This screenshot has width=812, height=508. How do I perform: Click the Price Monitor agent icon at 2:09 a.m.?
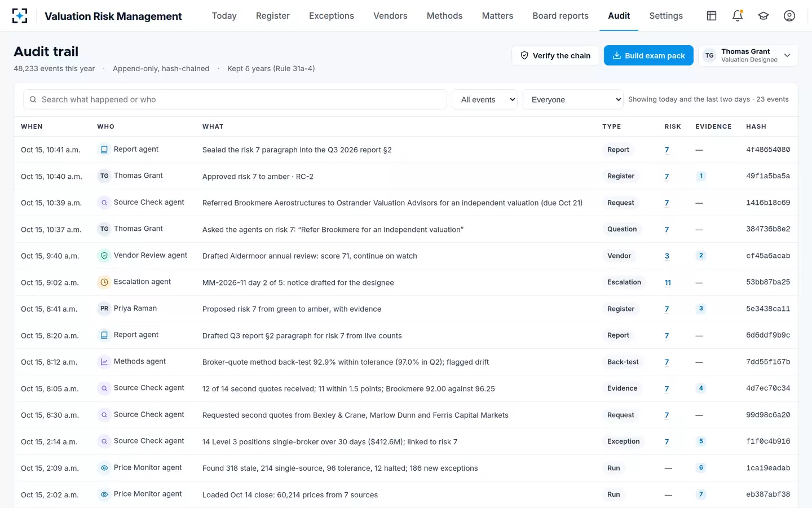tap(104, 468)
